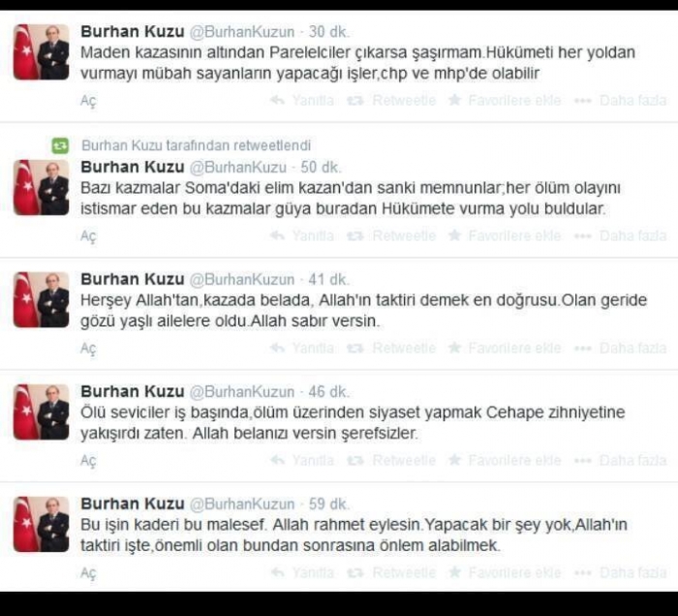Add the 50 dk. tweet to favorites
This screenshot has height=616, width=678.
click(505, 235)
